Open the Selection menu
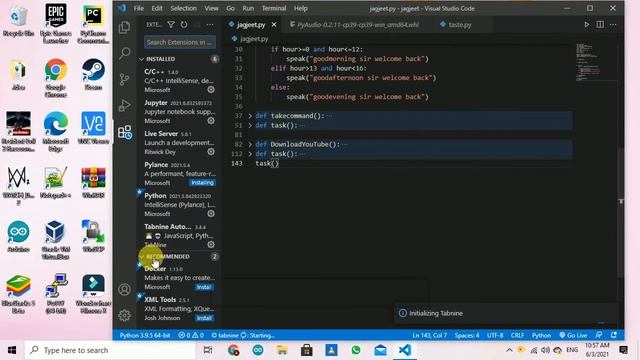 tap(183, 8)
